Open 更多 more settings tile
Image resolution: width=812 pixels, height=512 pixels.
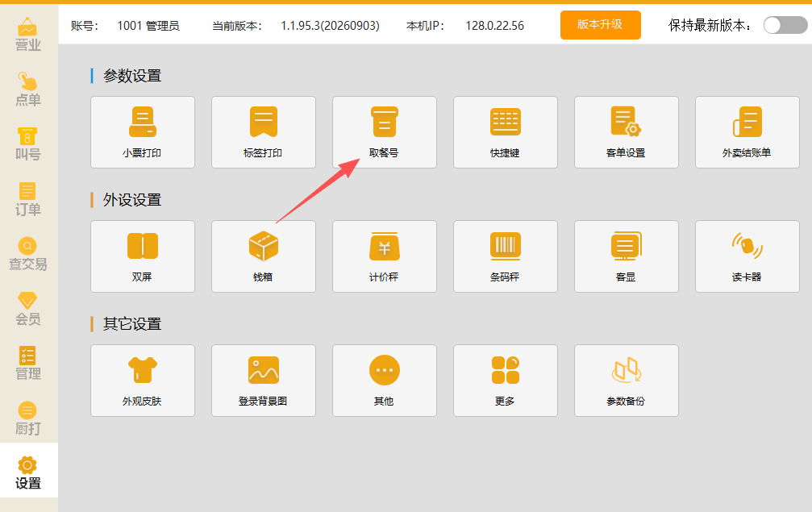tap(506, 381)
